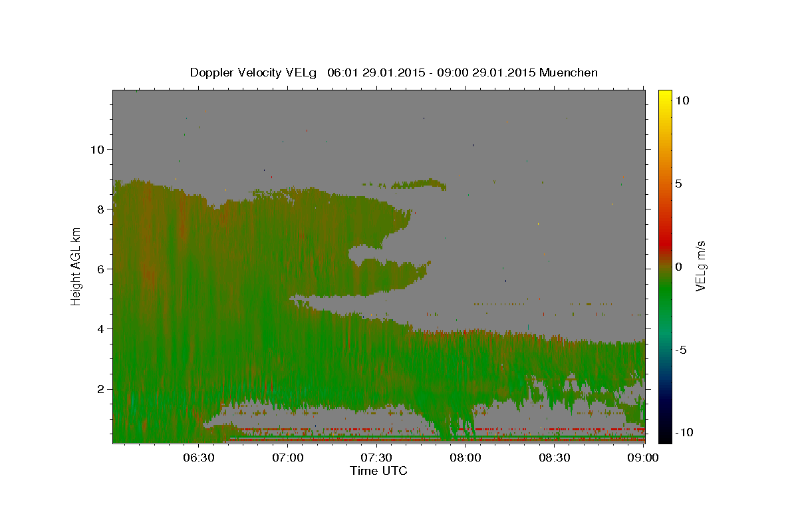Click the 08:00 time tick label
This screenshot has width=798, height=532.
465,458
